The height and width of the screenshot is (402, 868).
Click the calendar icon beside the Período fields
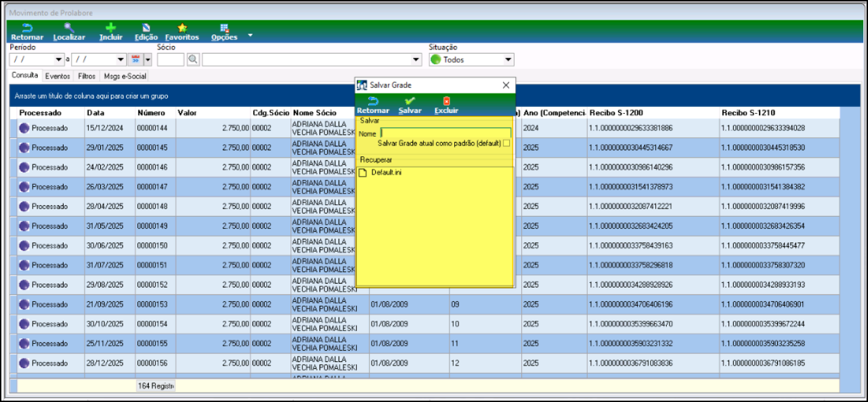click(x=135, y=60)
